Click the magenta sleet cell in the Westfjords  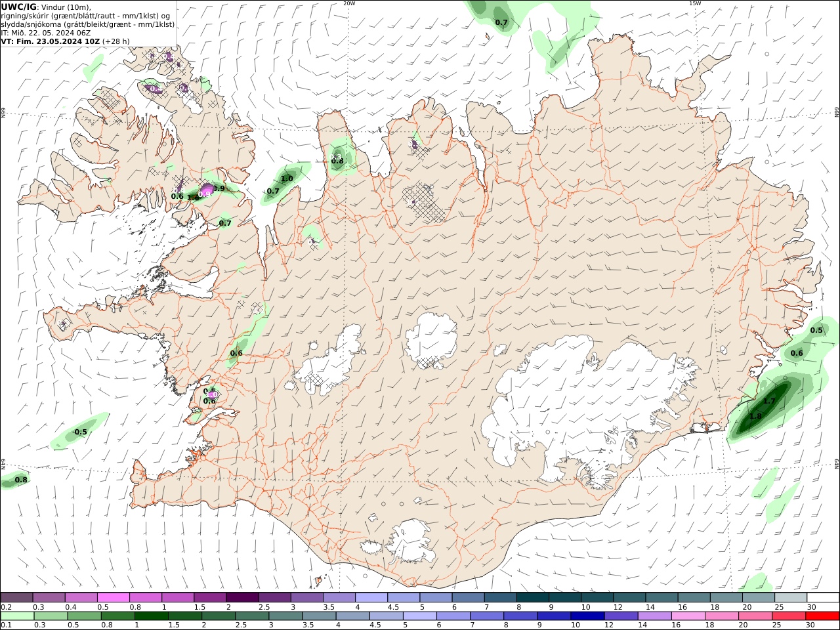(x=207, y=190)
